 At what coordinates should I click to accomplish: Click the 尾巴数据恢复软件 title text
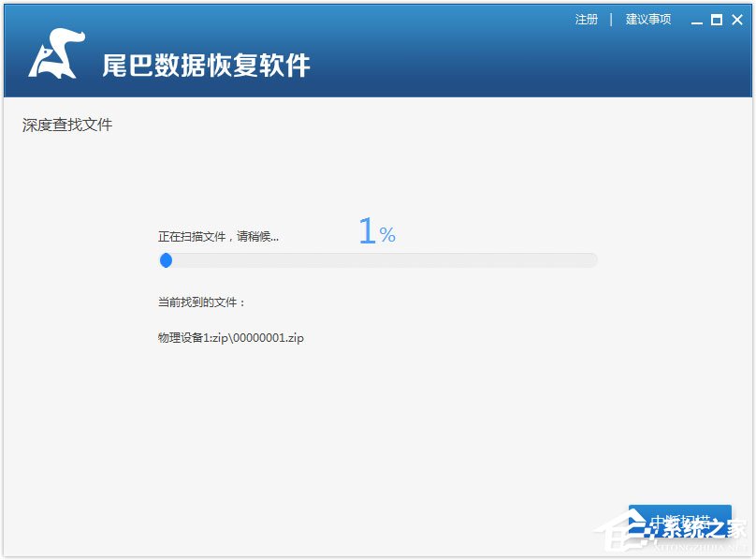click(206, 66)
